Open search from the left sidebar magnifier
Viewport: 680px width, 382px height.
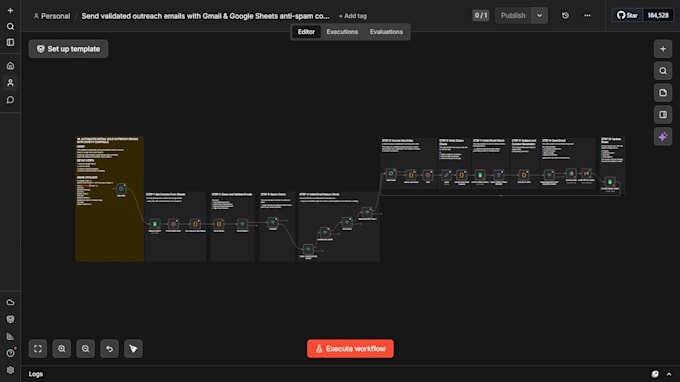click(x=10, y=26)
